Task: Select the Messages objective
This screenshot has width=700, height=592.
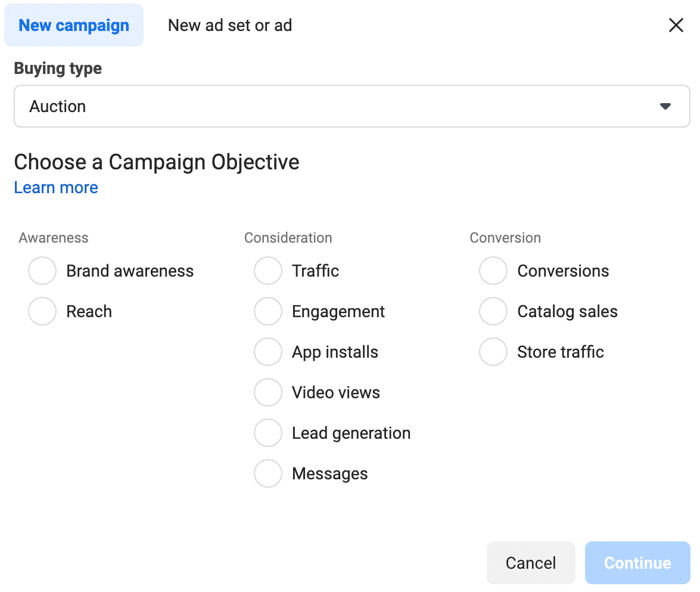Action: [267, 474]
